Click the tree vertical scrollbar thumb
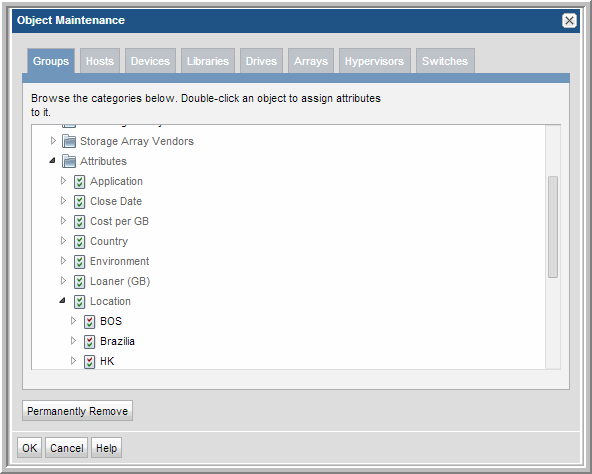This screenshot has height=474, width=592. point(553,227)
